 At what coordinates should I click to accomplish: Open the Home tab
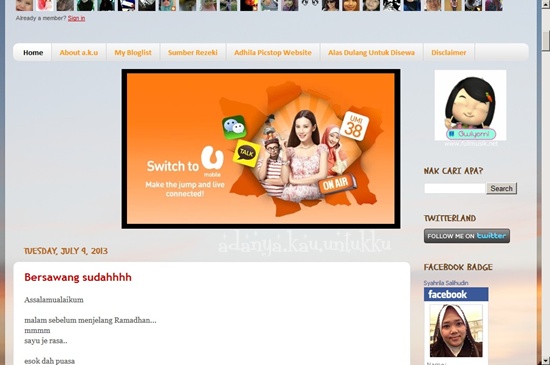[33, 53]
